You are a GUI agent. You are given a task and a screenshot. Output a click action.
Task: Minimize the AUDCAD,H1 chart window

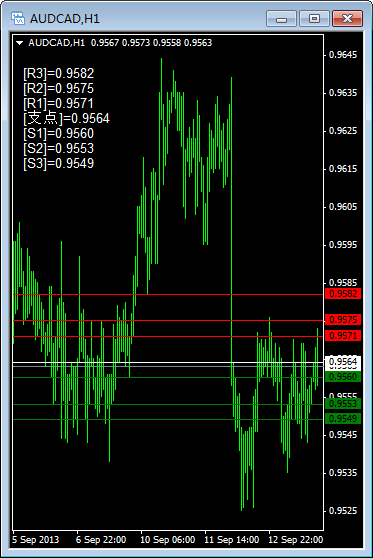tap(281, 19)
